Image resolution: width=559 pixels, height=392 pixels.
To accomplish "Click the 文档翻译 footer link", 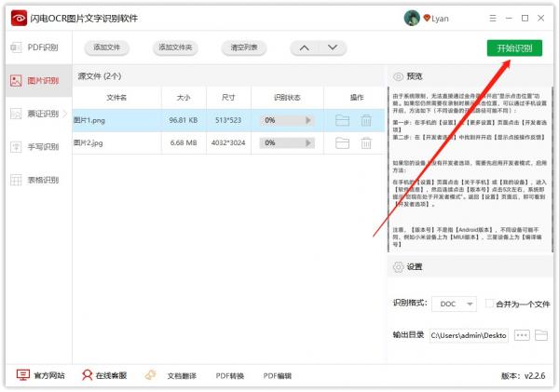I will point(182,376).
